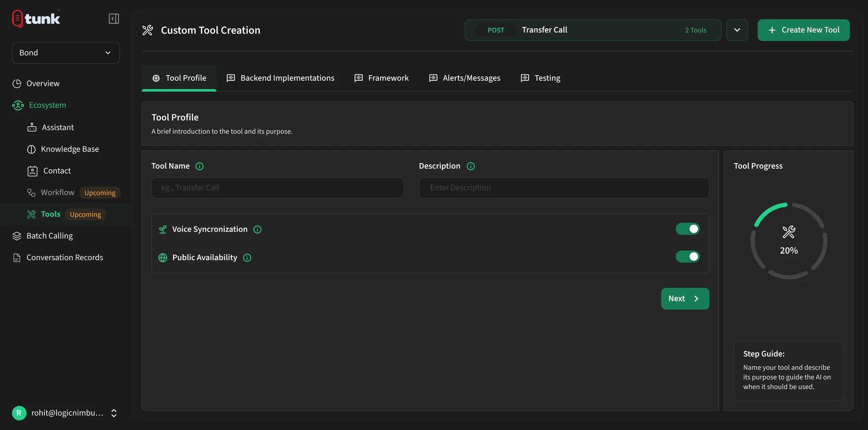Expand tool list chevron dropdown
868x430 pixels.
pyautogui.click(x=737, y=30)
